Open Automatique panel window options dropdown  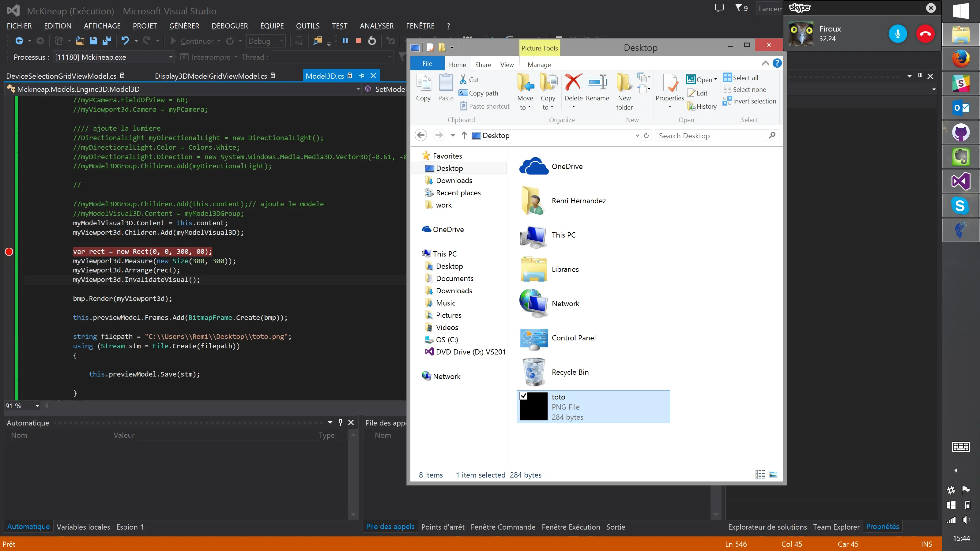pyautogui.click(x=330, y=422)
